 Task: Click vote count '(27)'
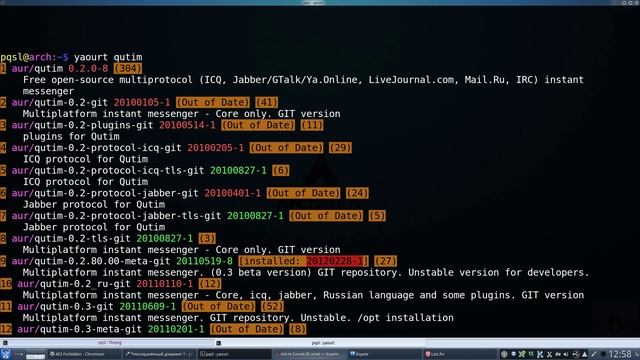(386, 261)
